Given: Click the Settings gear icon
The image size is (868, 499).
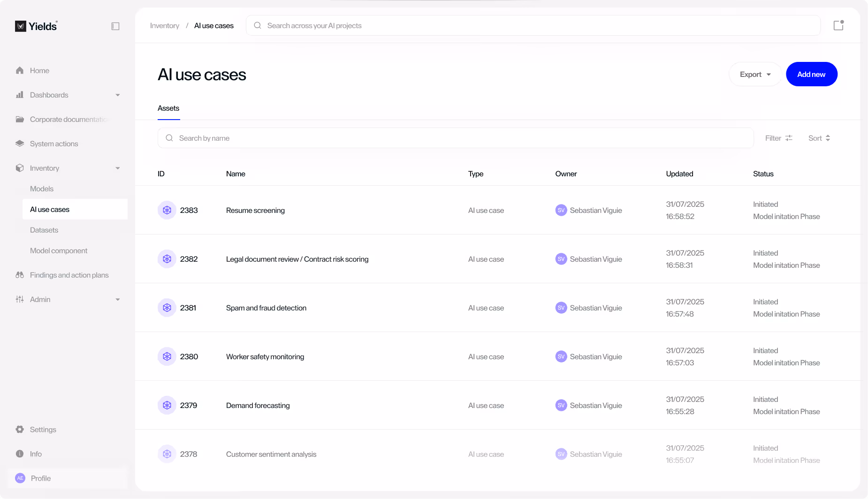Looking at the screenshot, I should click(20, 430).
